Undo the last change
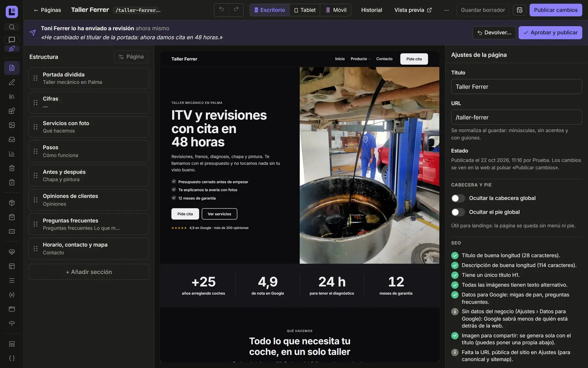Screen dimensions: 588x368 [x=221, y=9]
